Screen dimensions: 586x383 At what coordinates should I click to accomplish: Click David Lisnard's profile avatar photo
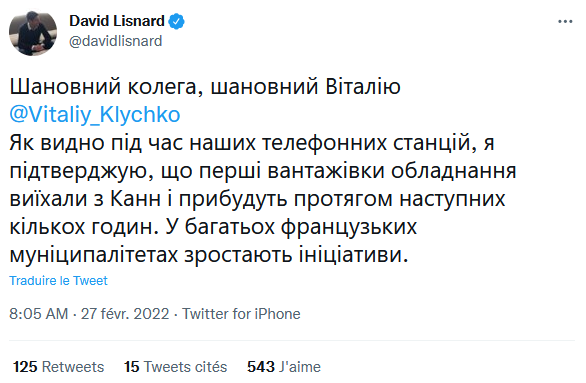point(33,33)
